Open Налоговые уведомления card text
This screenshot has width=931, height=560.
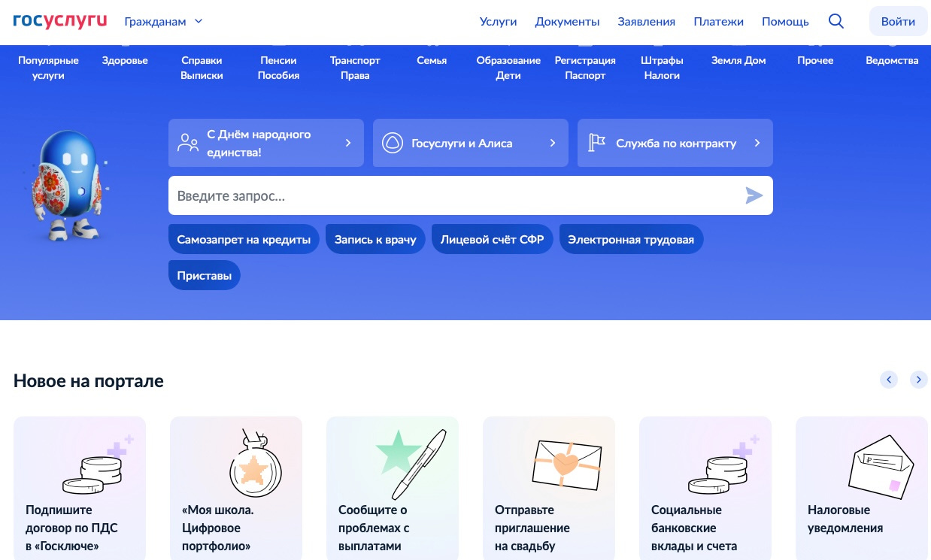(x=845, y=519)
